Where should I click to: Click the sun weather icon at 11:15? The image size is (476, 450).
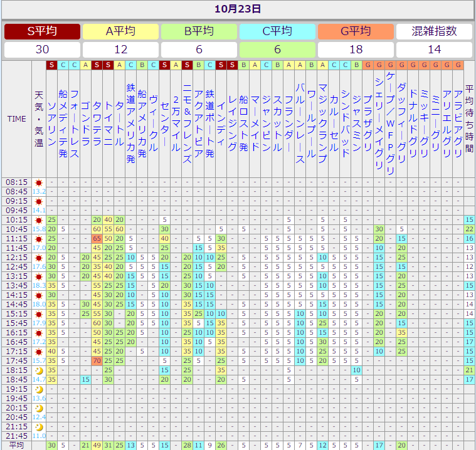pyautogui.click(x=39, y=239)
